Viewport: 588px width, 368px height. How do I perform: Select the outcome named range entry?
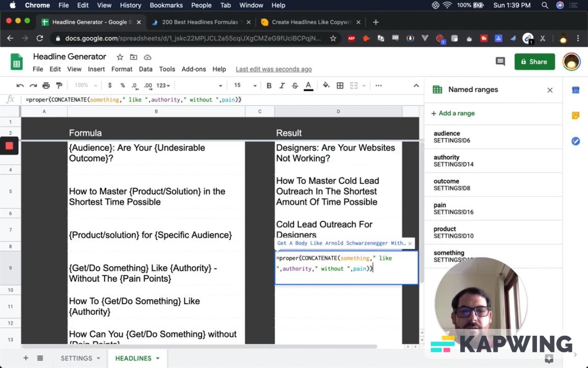pos(493,184)
